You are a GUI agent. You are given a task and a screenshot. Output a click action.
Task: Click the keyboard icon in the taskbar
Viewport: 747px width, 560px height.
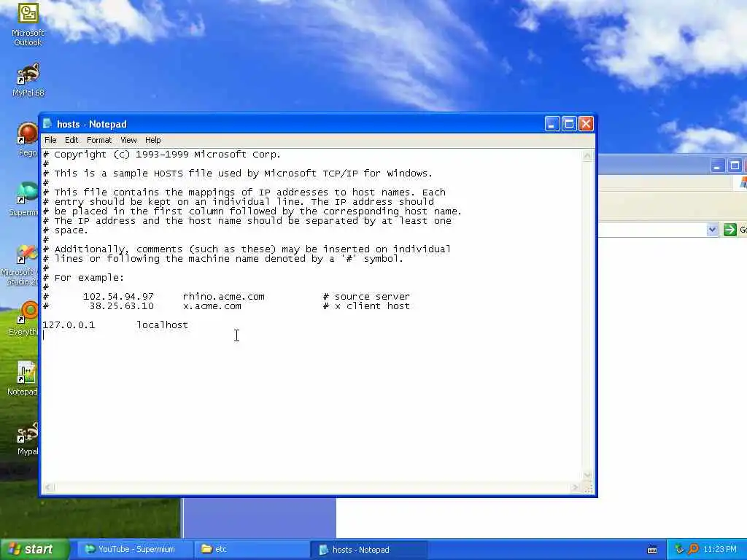click(x=652, y=550)
